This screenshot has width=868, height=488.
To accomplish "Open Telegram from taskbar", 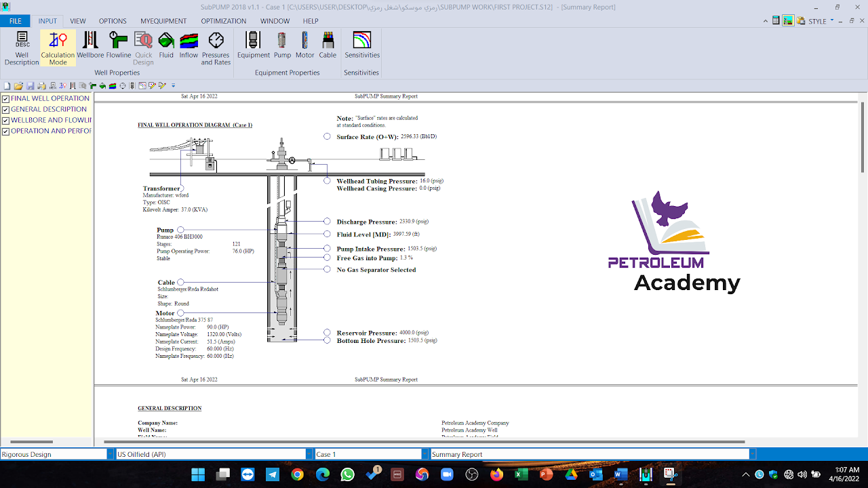I will [273, 474].
